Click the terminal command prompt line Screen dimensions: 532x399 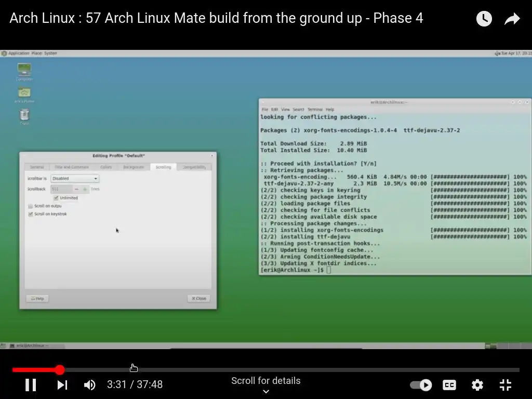tap(296, 270)
